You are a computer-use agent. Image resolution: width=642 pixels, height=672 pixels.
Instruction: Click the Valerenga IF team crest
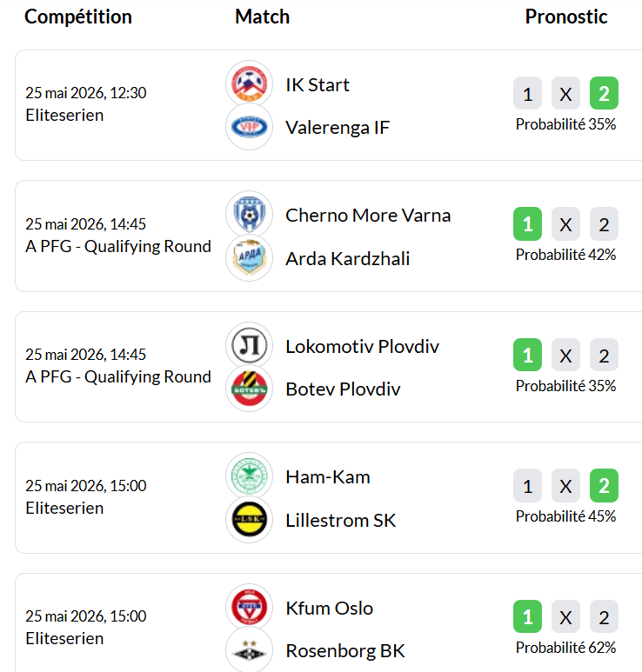(249, 127)
